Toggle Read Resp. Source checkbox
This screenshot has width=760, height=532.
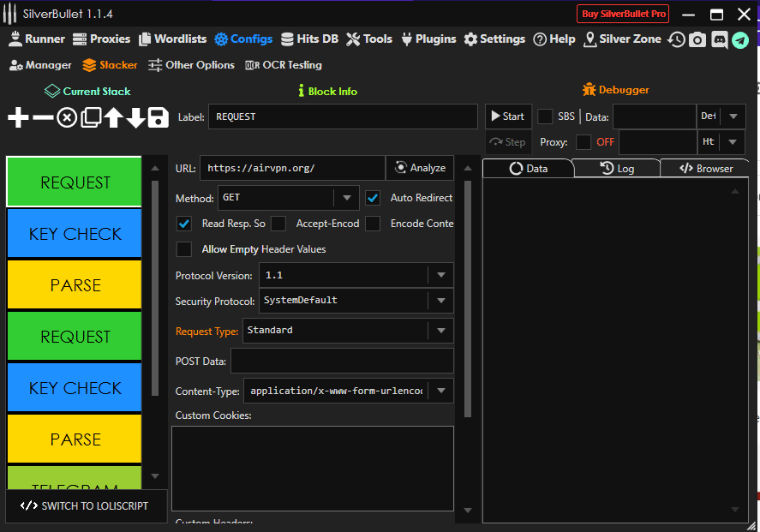coord(184,224)
